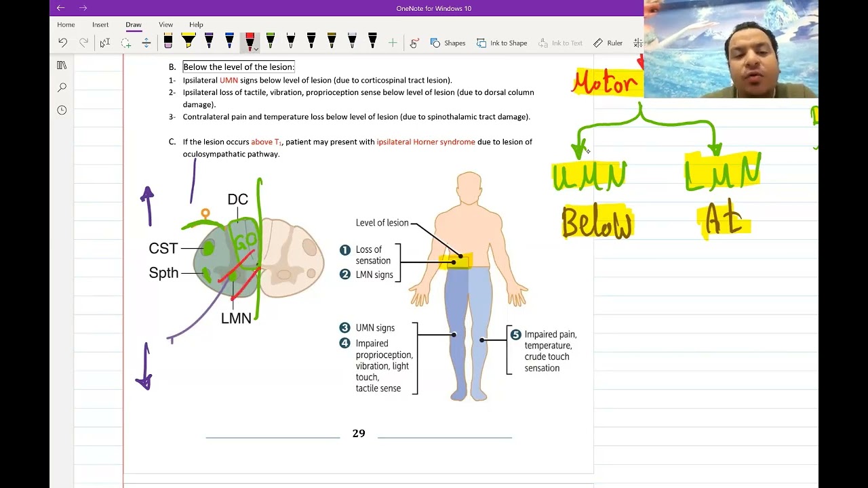This screenshot has height=488, width=868.
Task: Activate the Lasso Select tool
Action: pyautogui.click(x=126, y=43)
